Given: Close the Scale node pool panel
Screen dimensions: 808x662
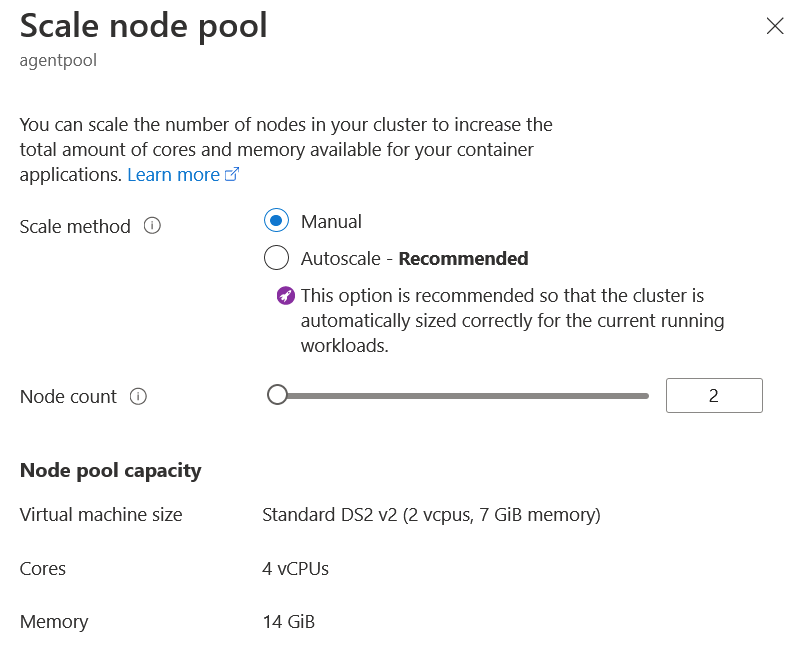Looking at the screenshot, I should (775, 27).
